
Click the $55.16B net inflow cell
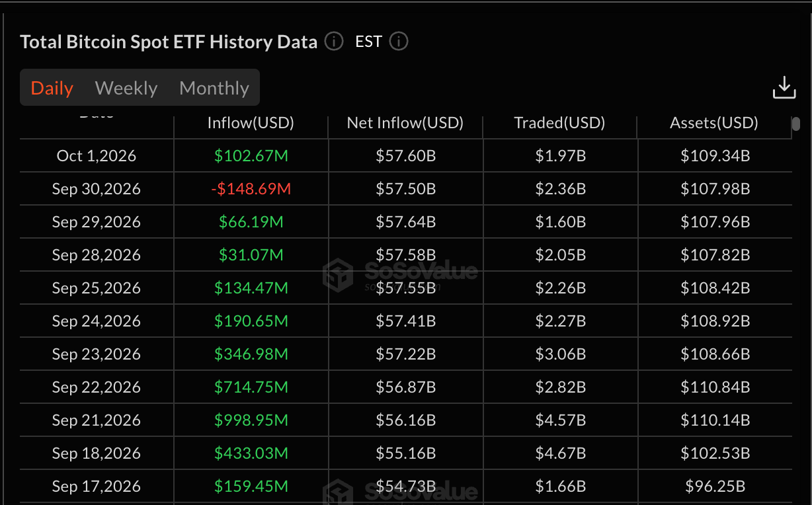(x=406, y=453)
